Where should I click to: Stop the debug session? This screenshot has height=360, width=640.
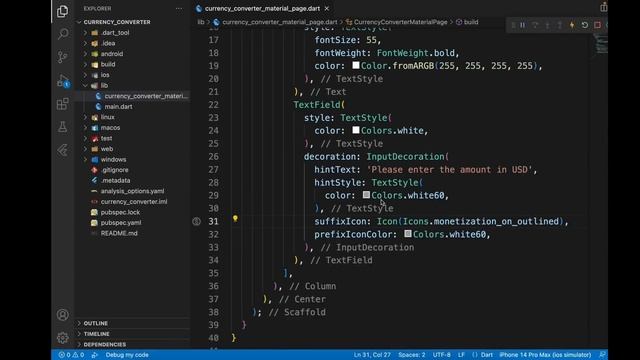coord(597,25)
